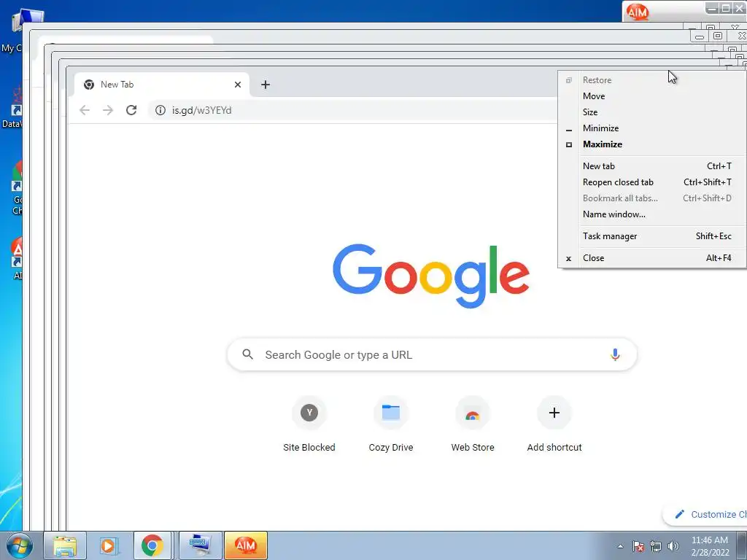This screenshot has width=747, height=560.
Task: Click the Google logo
Action: [x=431, y=275]
